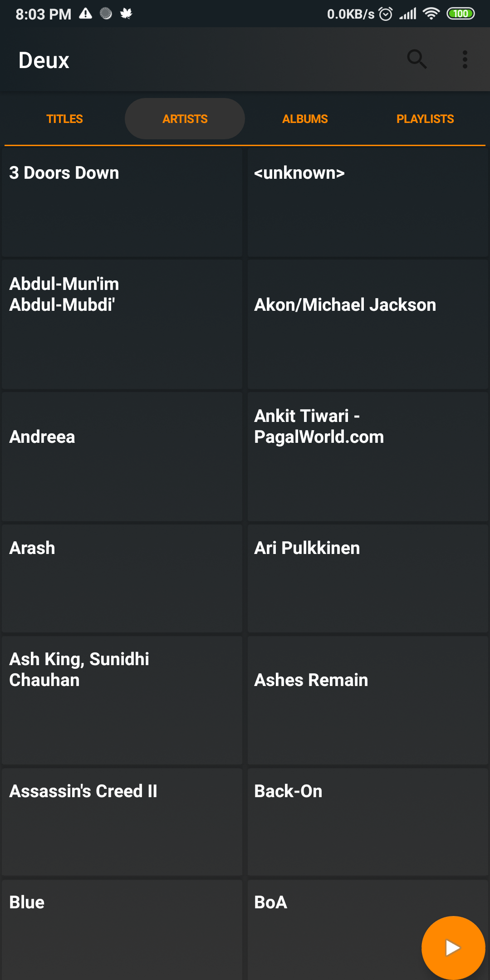Choose Ari Pulkkinen from artists
The image size is (490, 980).
coord(367,578)
